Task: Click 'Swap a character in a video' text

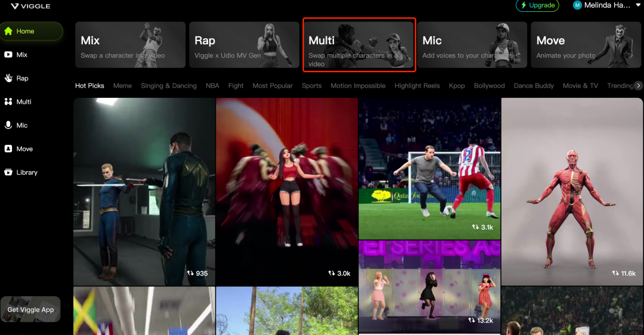Action: pos(122,55)
